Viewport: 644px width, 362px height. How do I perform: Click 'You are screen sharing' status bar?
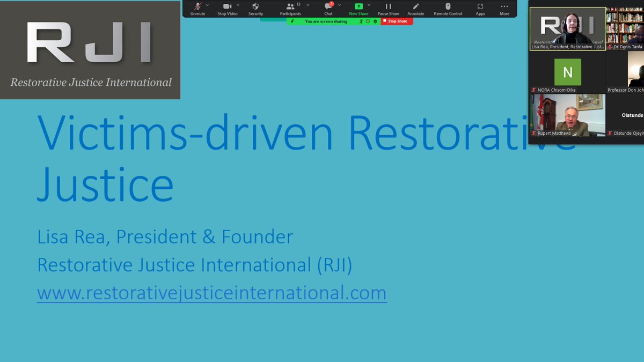coord(326,21)
